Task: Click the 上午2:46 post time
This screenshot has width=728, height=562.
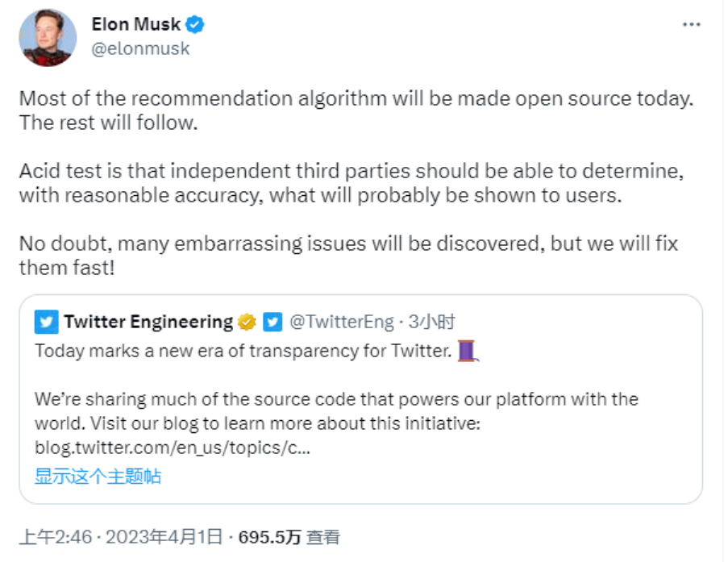Action: pyautogui.click(x=54, y=537)
